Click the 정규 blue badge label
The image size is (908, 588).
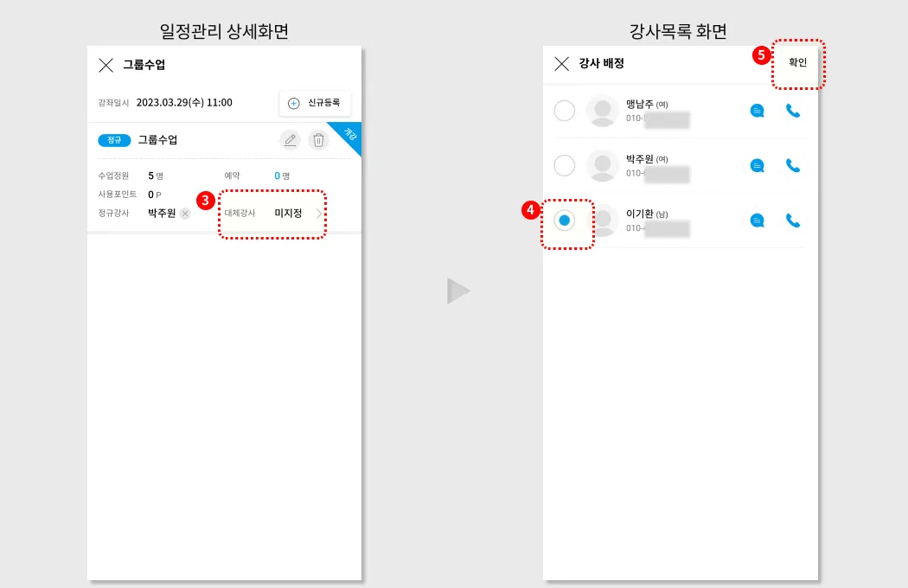click(114, 140)
